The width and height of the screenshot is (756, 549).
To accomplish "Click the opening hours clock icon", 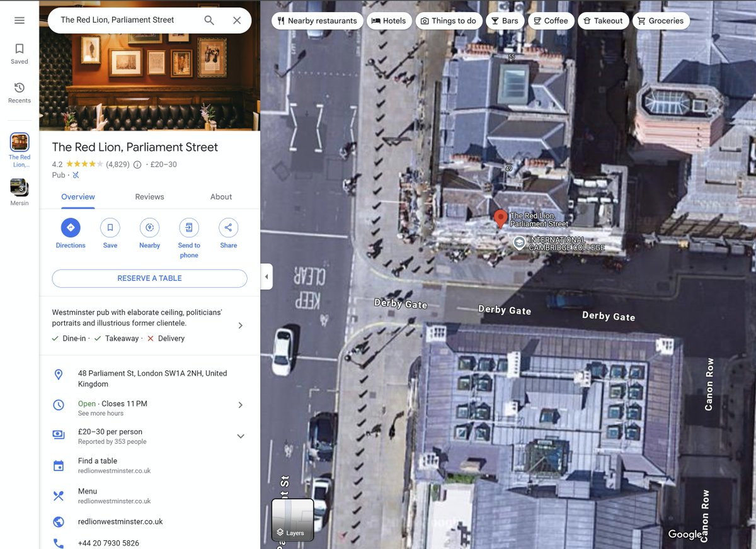I will coord(59,405).
